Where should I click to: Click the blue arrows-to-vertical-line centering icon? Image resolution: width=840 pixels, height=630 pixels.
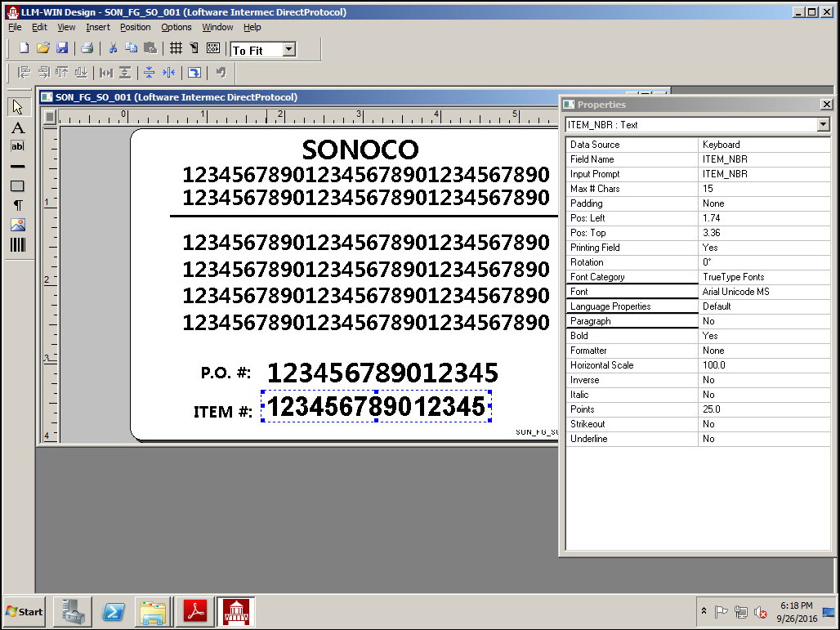tap(169, 73)
